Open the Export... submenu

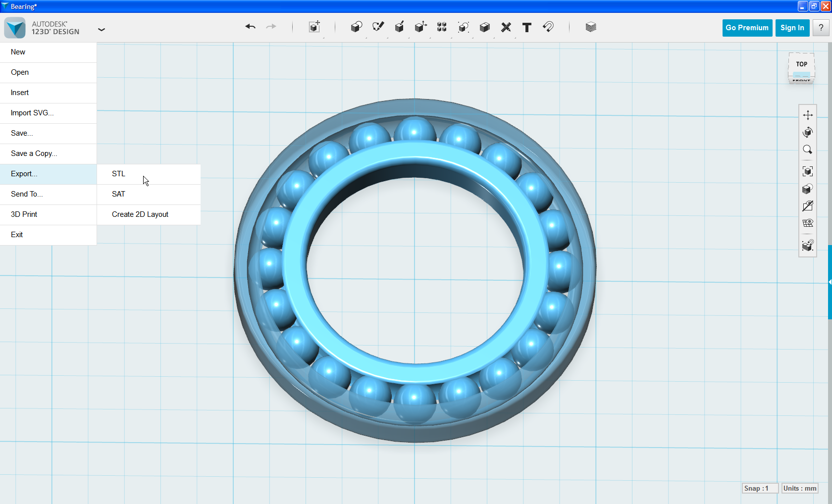point(48,174)
